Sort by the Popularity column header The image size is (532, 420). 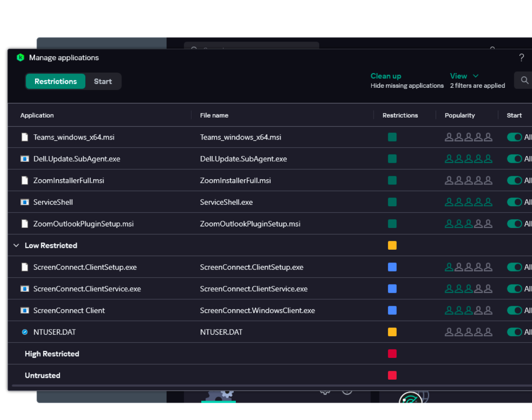click(460, 115)
